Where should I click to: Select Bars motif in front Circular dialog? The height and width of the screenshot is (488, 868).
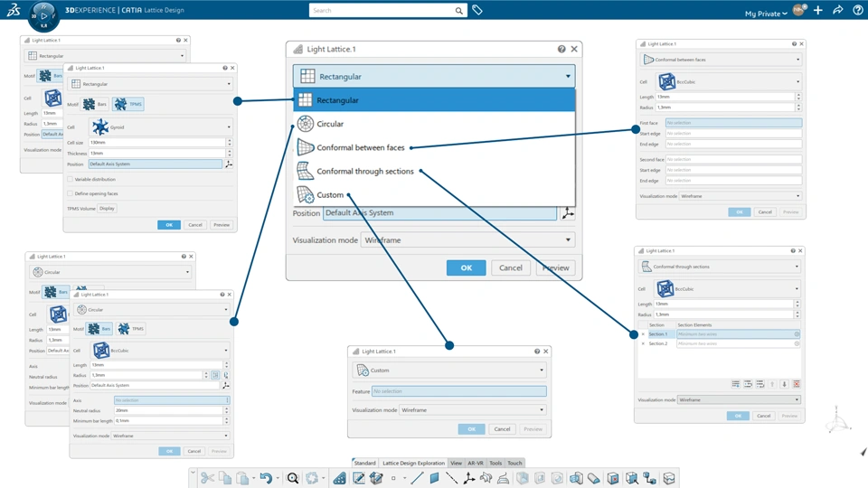point(99,329)
